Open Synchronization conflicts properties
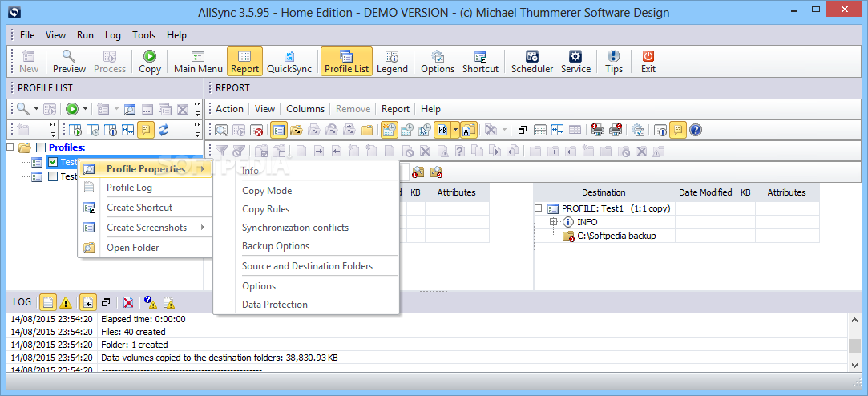 point(306,228)
